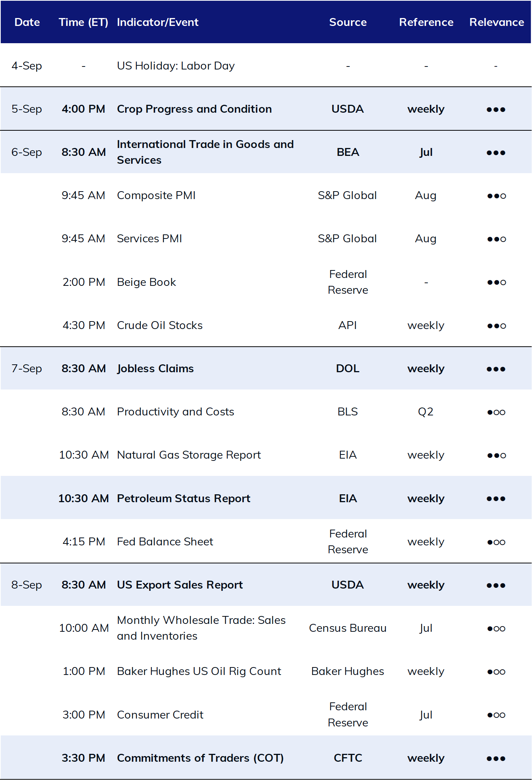Image resolution: width=532 pixels, height=782 pixels.
Task: Click the relevance dots for Commitments of Traders
Action: 496,759
